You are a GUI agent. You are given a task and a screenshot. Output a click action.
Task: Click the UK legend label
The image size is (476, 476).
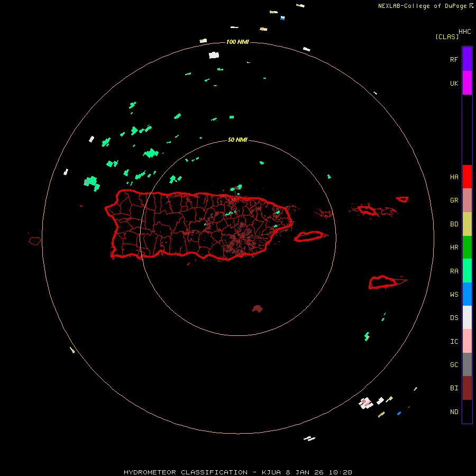454,84
